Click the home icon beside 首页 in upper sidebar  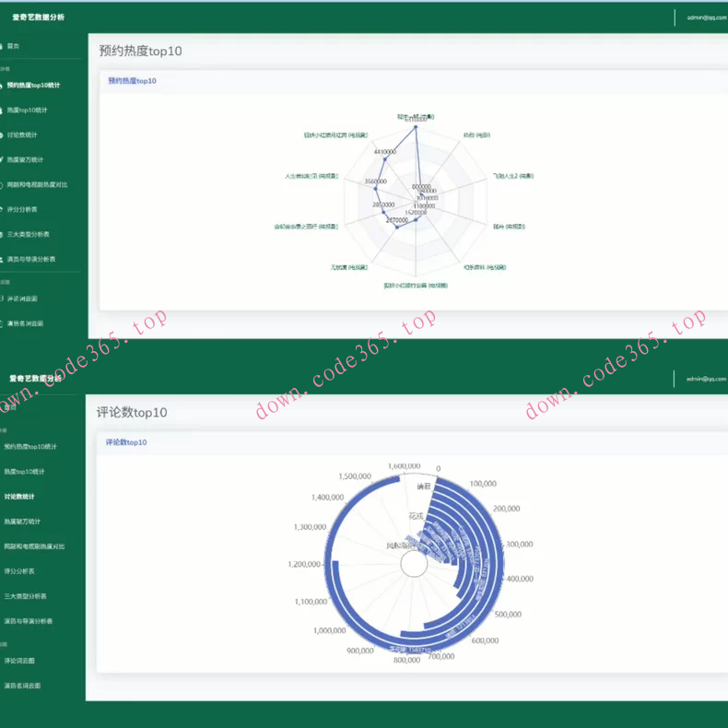[3, 45]
